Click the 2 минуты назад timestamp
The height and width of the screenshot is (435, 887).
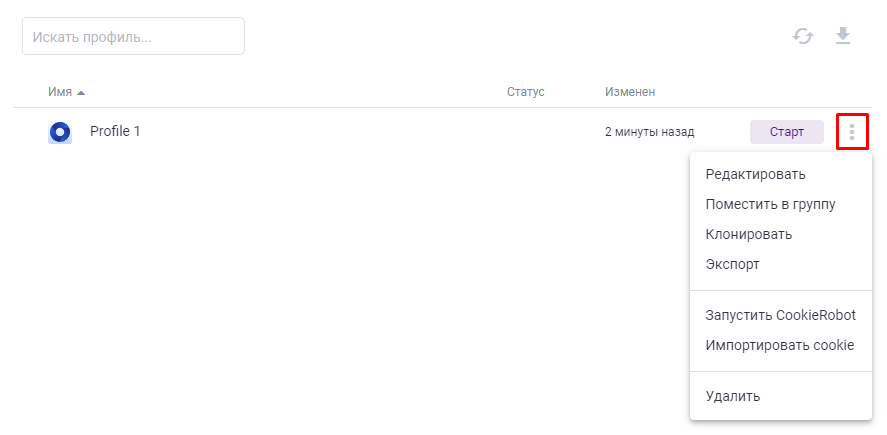click(x=649, y=132)
